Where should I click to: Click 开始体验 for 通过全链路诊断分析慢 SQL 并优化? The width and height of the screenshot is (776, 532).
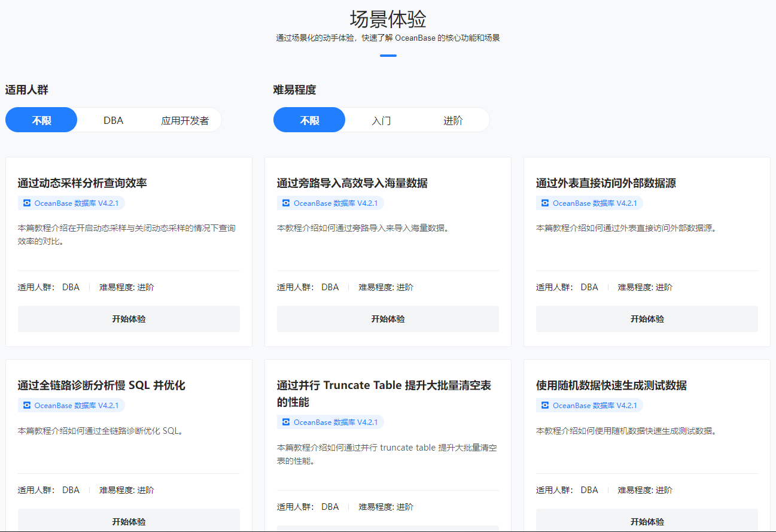129,521
